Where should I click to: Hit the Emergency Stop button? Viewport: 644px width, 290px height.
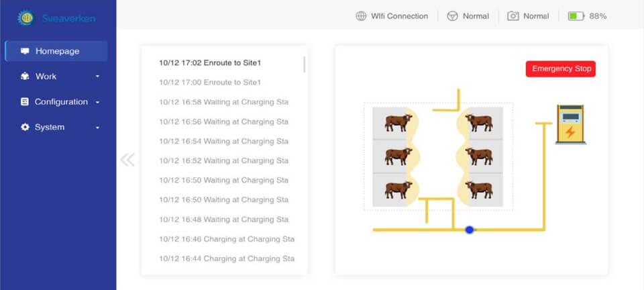(x=561, y=68)
